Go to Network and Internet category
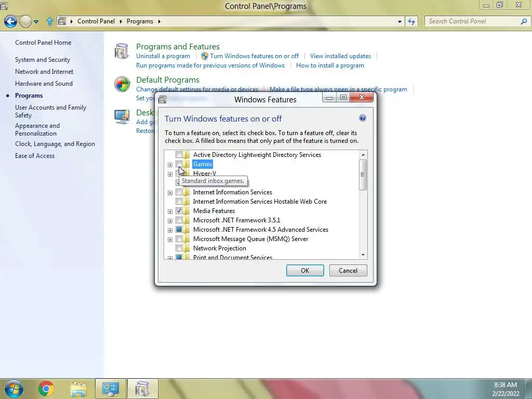532x399 pixels. pos(44,72)
